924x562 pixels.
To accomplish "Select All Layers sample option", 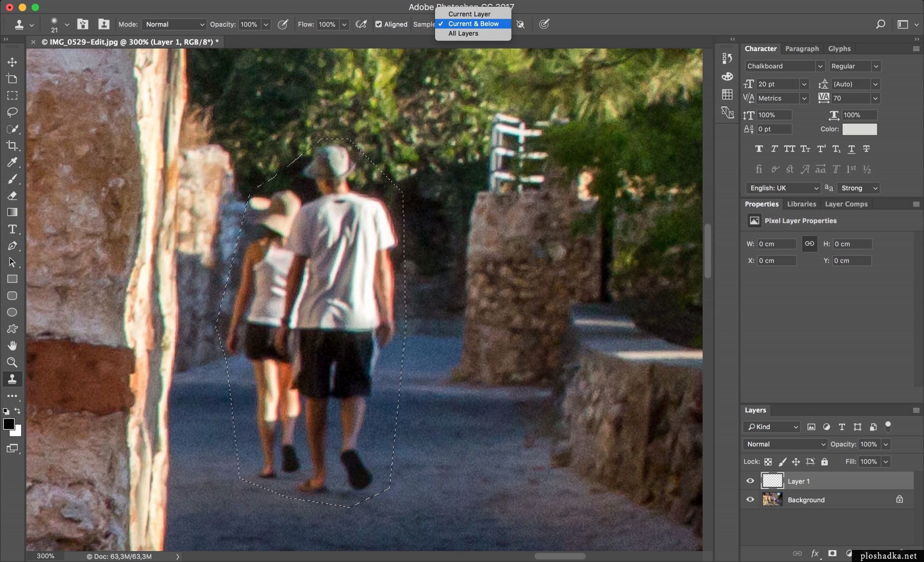I will click(x=462, y=34).
